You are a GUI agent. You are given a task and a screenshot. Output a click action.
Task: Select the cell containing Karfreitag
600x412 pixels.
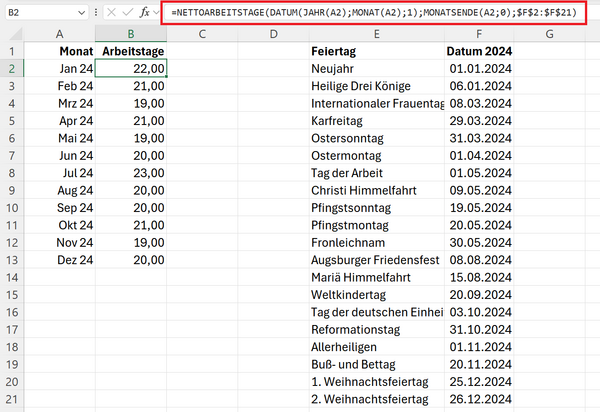click(376, 121)
